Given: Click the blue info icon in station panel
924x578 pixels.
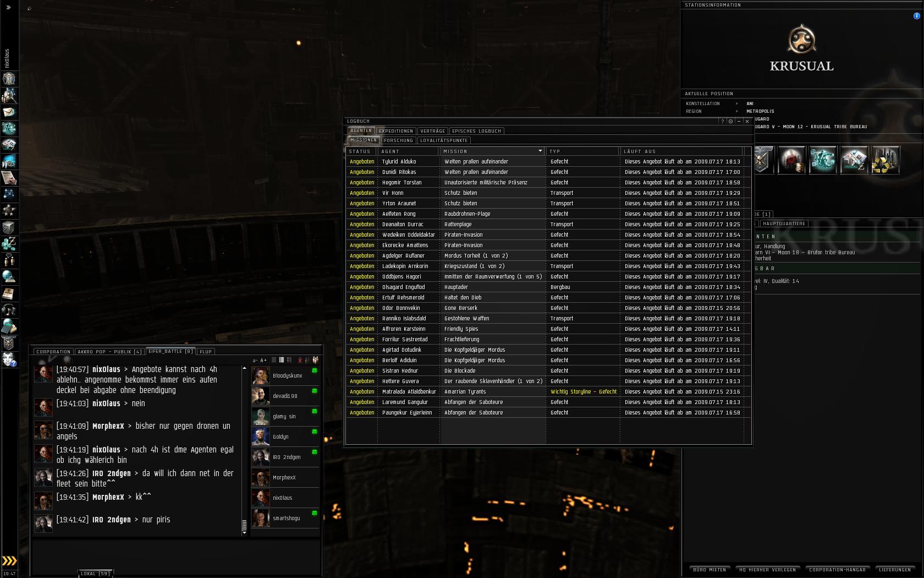Looking at the screenshot, I should (x=916, y=16).
